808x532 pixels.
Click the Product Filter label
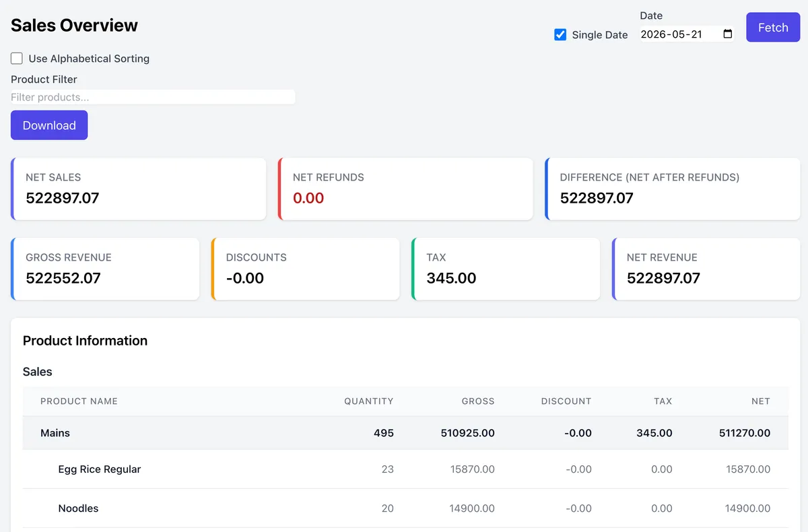(44, 79)
